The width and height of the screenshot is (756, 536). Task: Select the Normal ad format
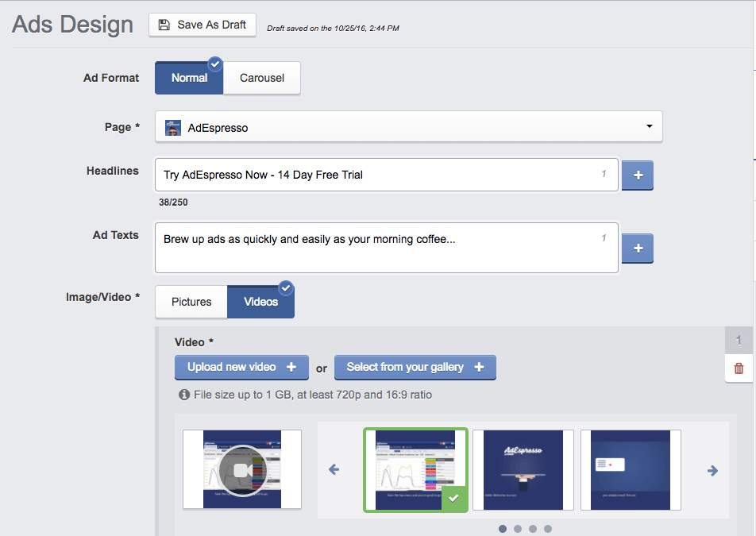point(189,78)
